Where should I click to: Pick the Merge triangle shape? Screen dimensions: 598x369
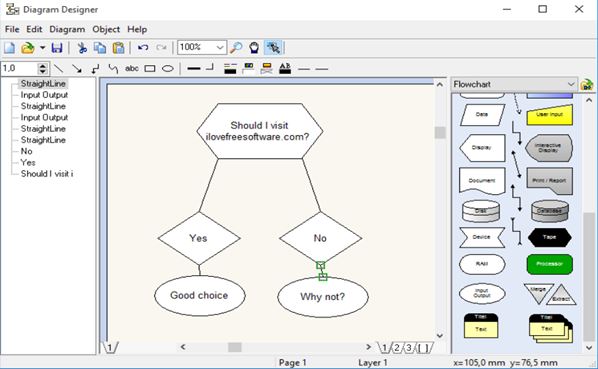(538, 293)
